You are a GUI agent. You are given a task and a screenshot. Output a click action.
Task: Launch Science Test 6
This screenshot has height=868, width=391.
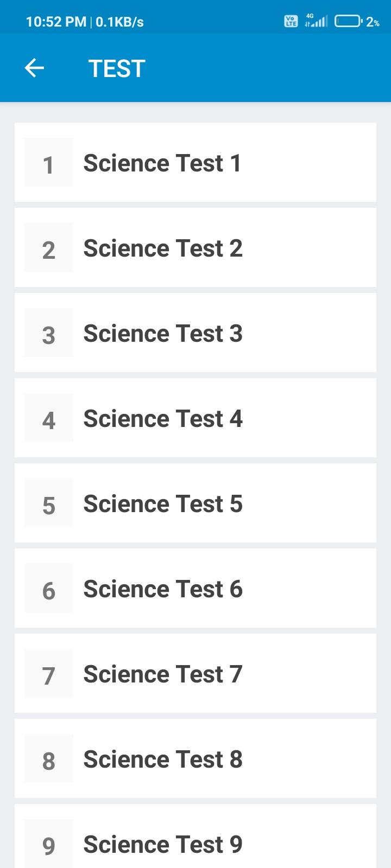195,589
